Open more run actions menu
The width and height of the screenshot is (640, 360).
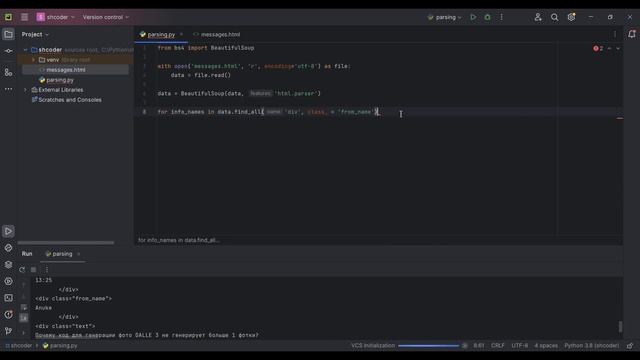(502, 17)
